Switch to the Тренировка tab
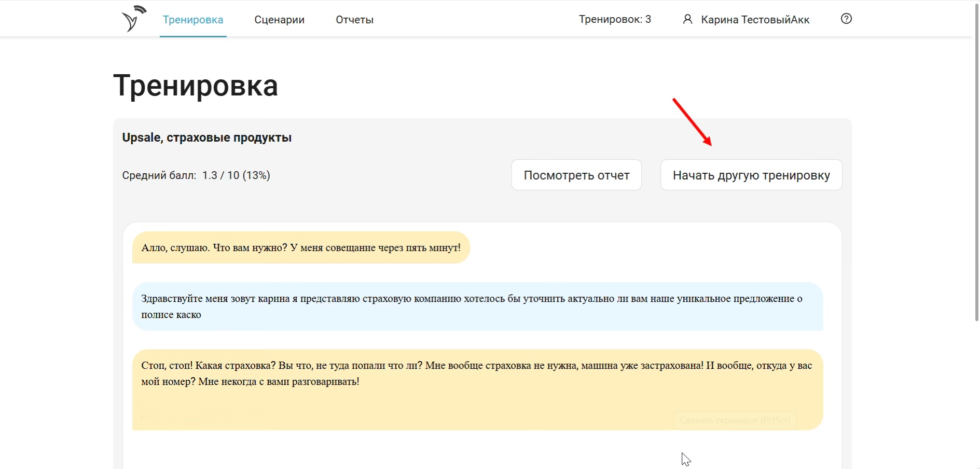The image size is (980, 469). click(193, 20)
